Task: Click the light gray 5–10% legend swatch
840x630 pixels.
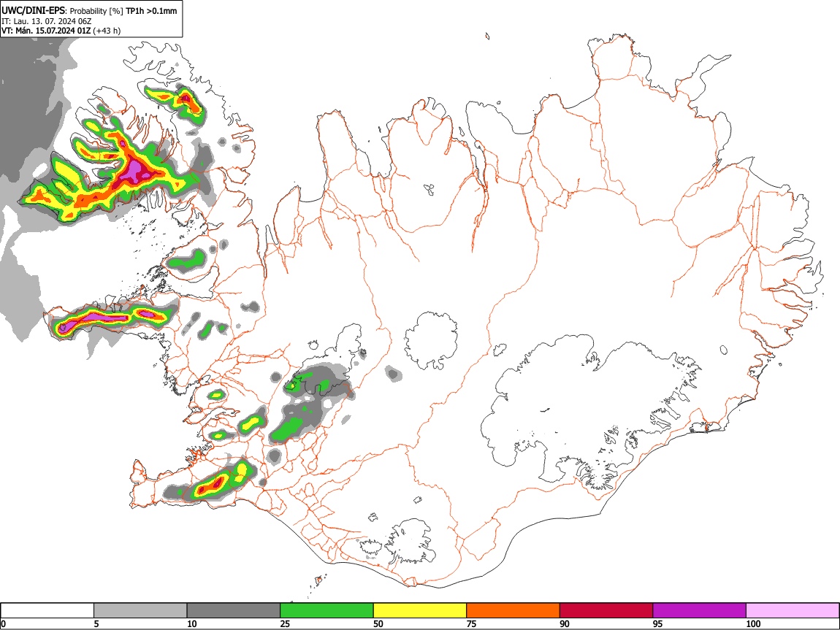Action: click(x=140, y=610)
